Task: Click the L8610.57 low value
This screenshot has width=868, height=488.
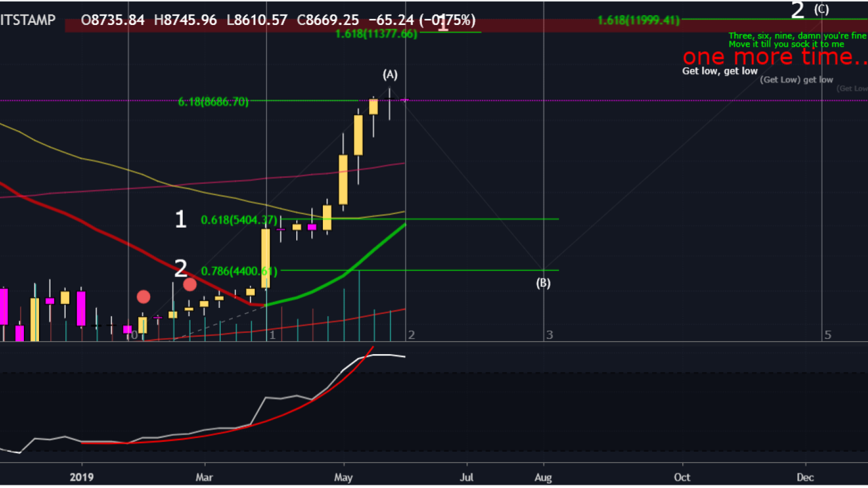Action: [x=257, y=20]
